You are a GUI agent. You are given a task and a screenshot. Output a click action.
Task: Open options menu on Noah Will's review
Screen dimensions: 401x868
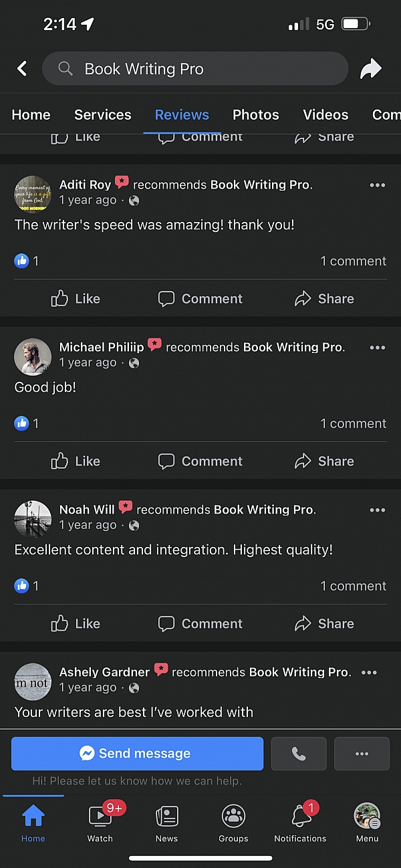[378, 510]
